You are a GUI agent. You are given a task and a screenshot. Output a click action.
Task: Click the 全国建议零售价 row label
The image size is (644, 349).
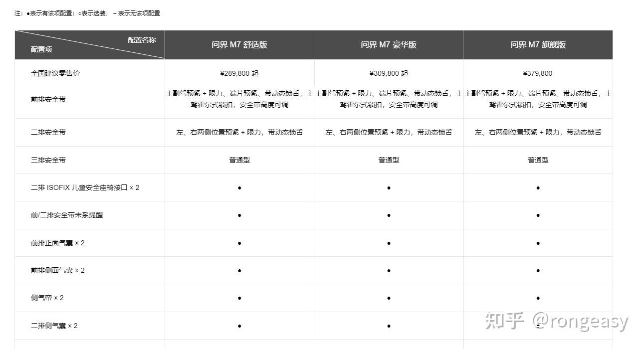coord(55,73)
